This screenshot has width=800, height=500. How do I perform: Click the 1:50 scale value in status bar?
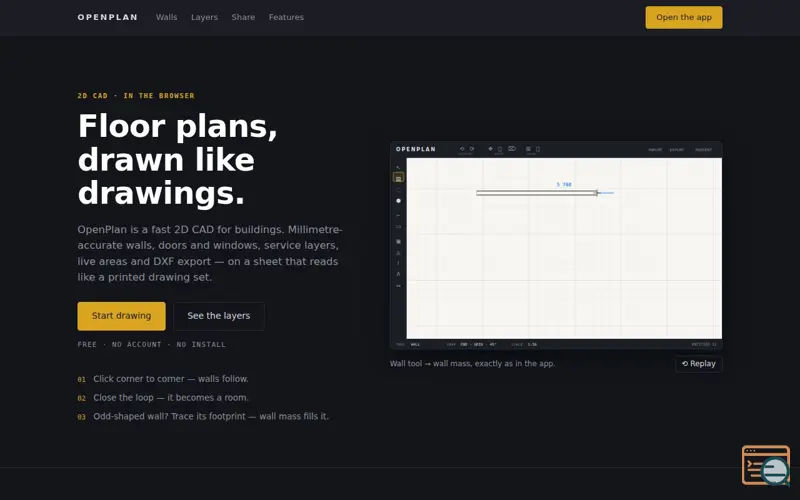[532, 344]
